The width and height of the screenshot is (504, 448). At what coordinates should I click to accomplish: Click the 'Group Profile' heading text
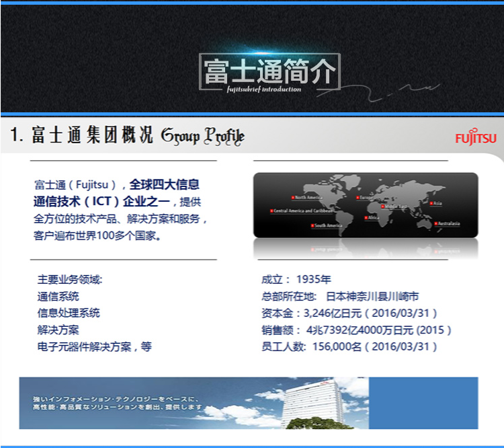pyautogui.click(x=203, y=137)
